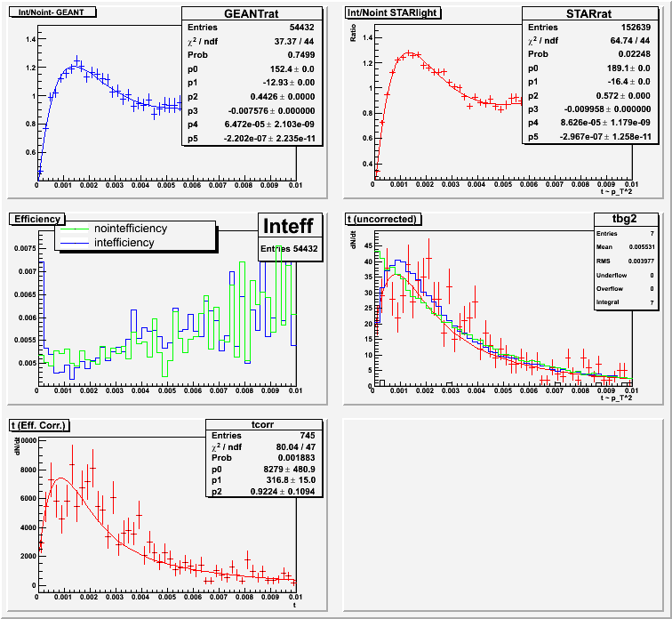Screen dimensions: 672x619
Task: Click the 'Efficiency' plot title
Action: 36,219
